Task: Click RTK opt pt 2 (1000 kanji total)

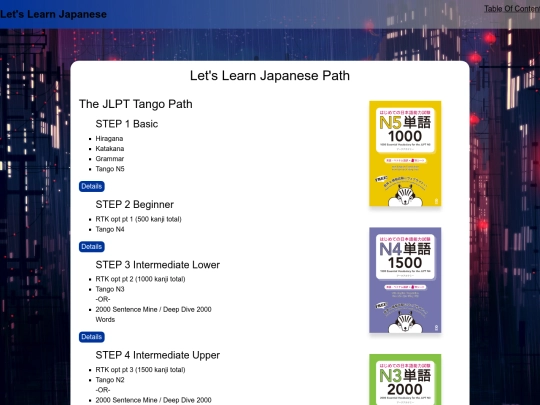Action: click(x=141, y=279)
